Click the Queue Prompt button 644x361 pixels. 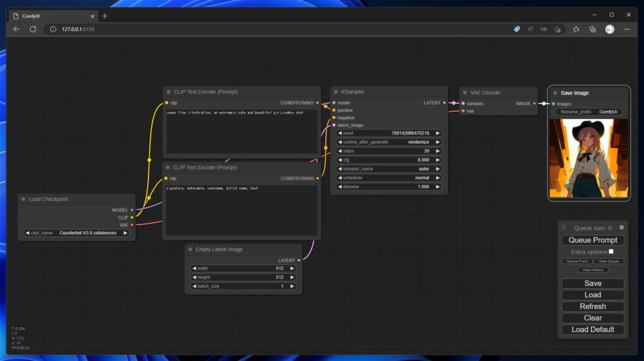coord(593,240)
